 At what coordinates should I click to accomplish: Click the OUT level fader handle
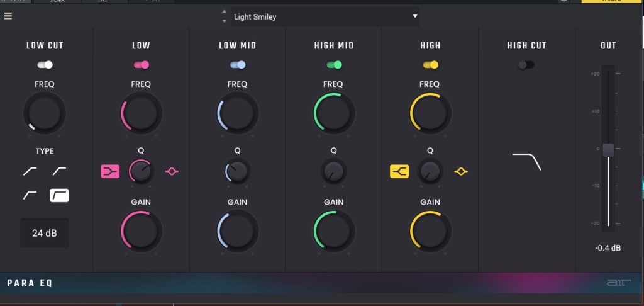pos(608,150)
